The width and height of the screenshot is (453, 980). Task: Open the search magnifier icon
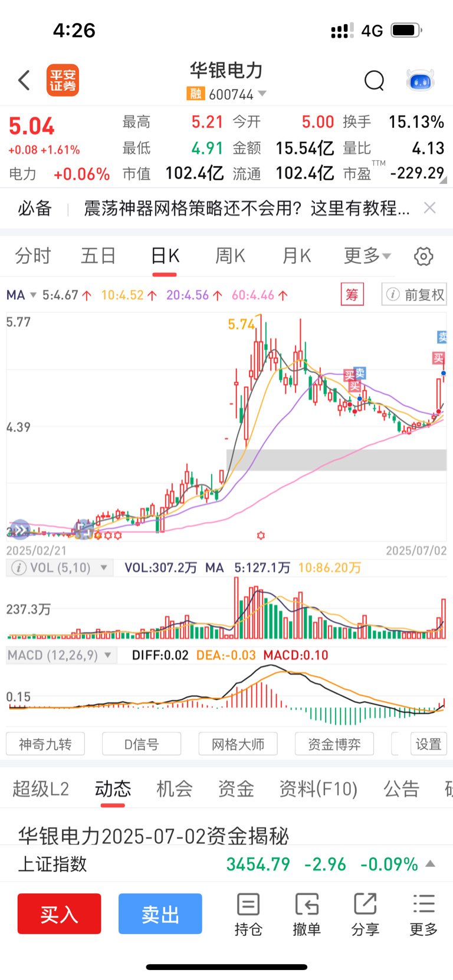pyautogui.click(x=374, y=80)
